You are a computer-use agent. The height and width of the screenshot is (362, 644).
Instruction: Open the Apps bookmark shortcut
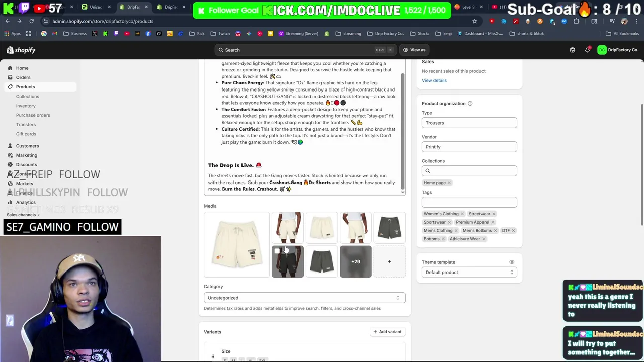point(13,34)
